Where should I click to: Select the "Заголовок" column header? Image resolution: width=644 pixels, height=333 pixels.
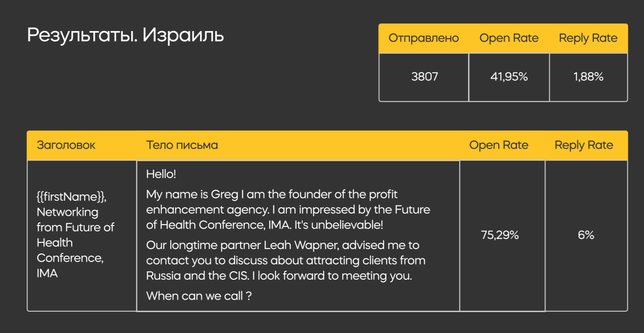point(66,145)
